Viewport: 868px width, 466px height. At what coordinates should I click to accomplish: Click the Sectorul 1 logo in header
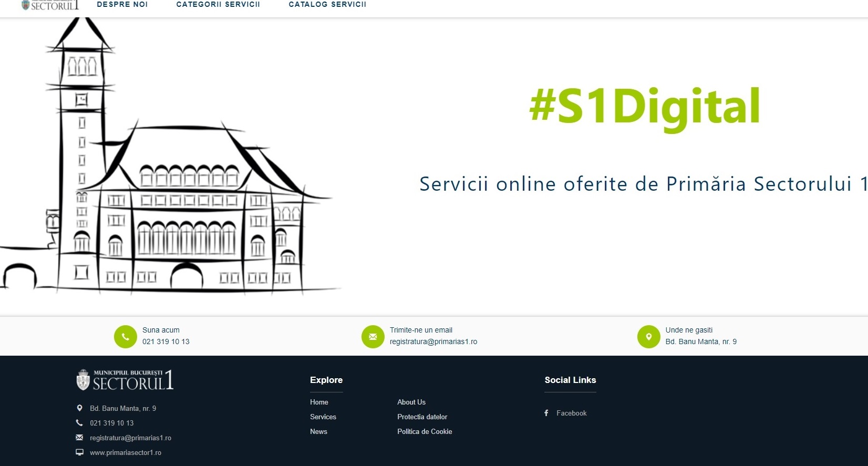click(50, 5)
